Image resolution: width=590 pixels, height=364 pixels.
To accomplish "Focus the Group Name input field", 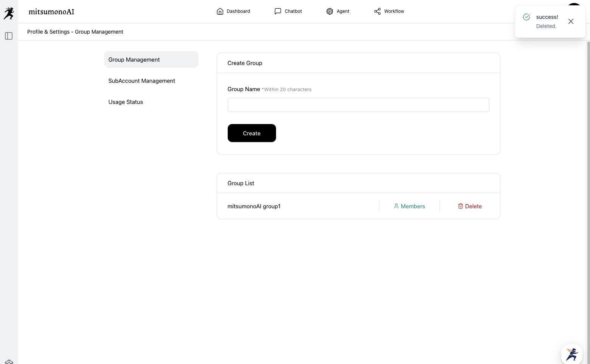I will (x=358, y=105).
